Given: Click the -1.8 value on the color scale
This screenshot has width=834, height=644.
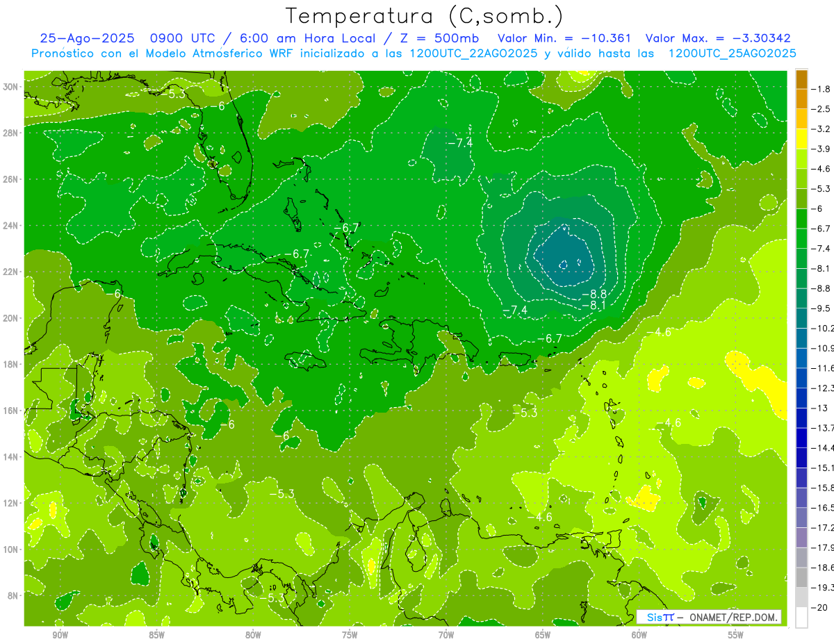Looking at the screenshot, I should (821, 89).
